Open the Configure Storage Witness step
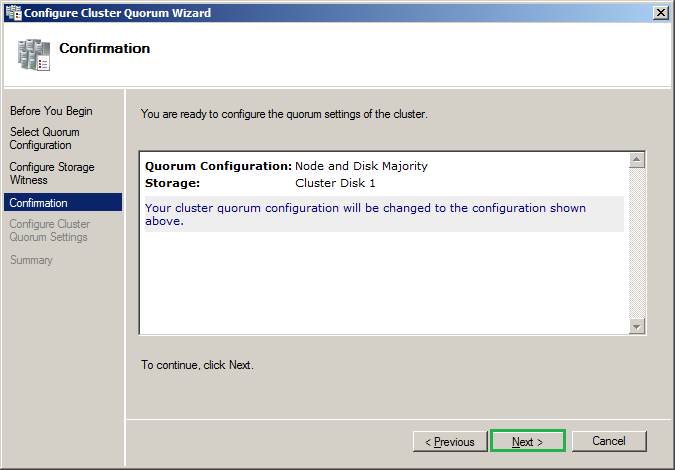The height and width of the screenshot is (470, 675). click(x=52, y=173)
